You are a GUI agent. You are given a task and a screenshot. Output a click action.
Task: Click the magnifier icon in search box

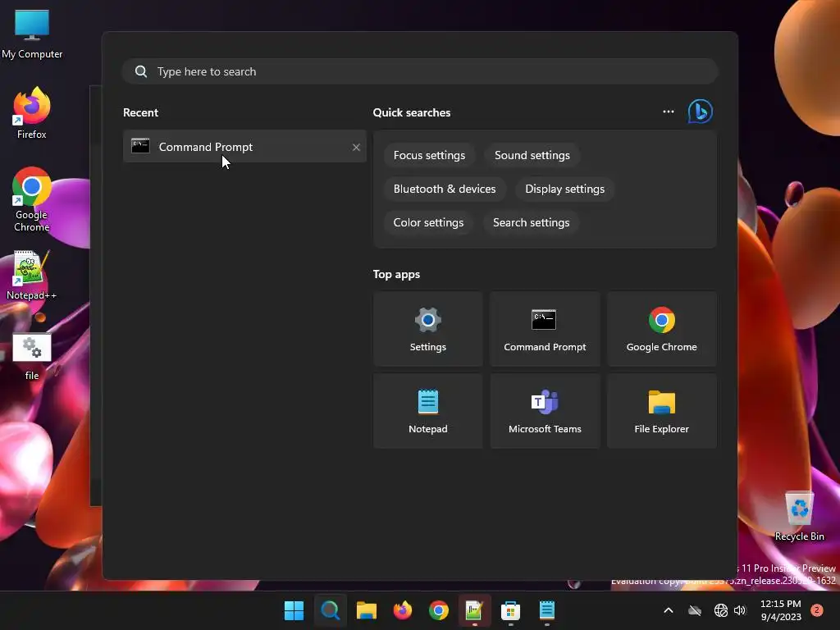[x=141, y=71]
